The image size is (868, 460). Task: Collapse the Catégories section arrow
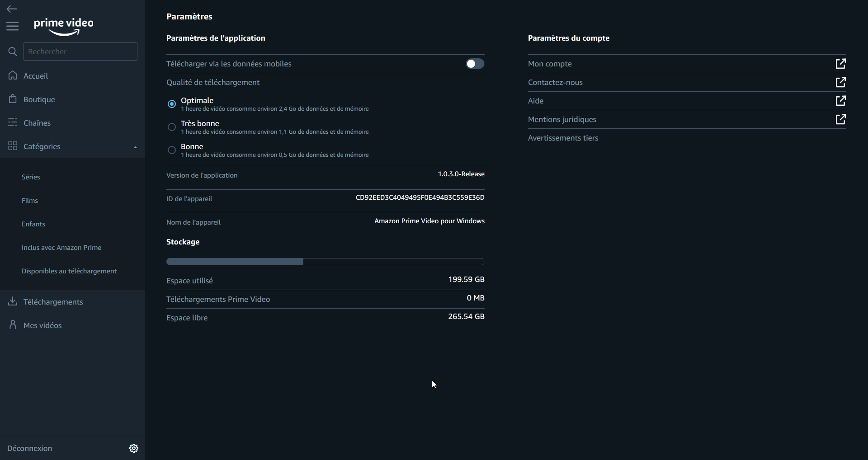[x=135, y=147]
